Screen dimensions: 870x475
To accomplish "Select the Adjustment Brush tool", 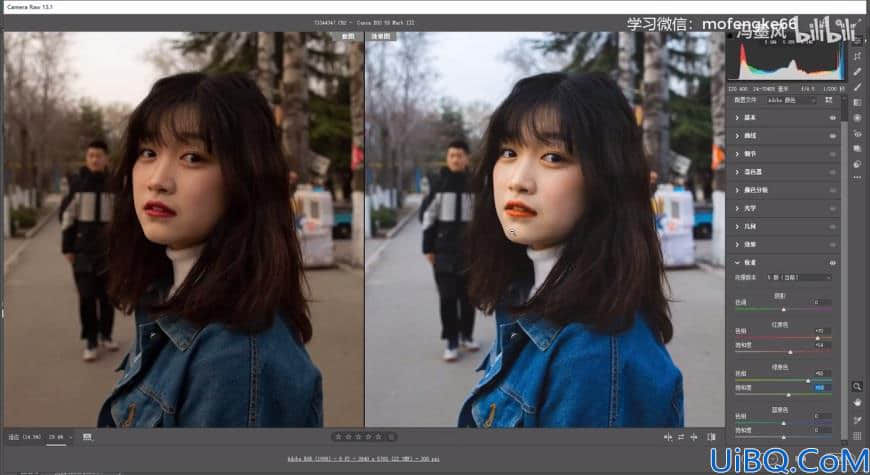I will 858,87.
